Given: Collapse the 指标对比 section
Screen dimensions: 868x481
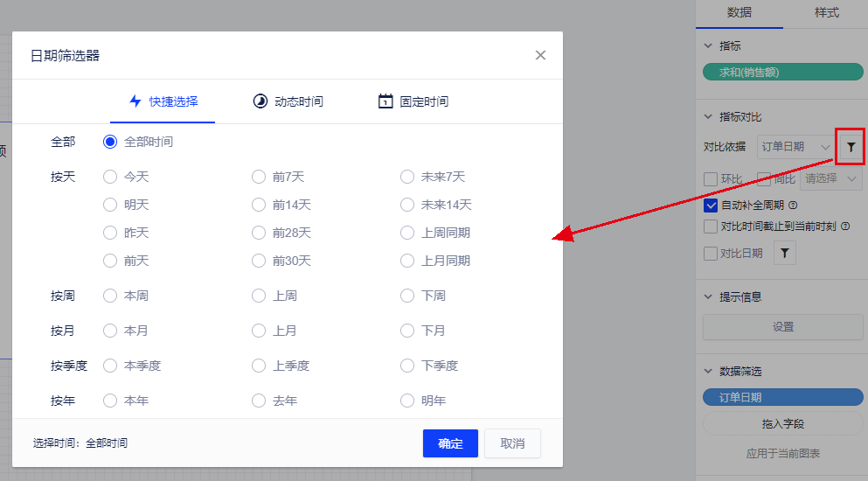Looking at the screenshot, I should click(709, 117).
